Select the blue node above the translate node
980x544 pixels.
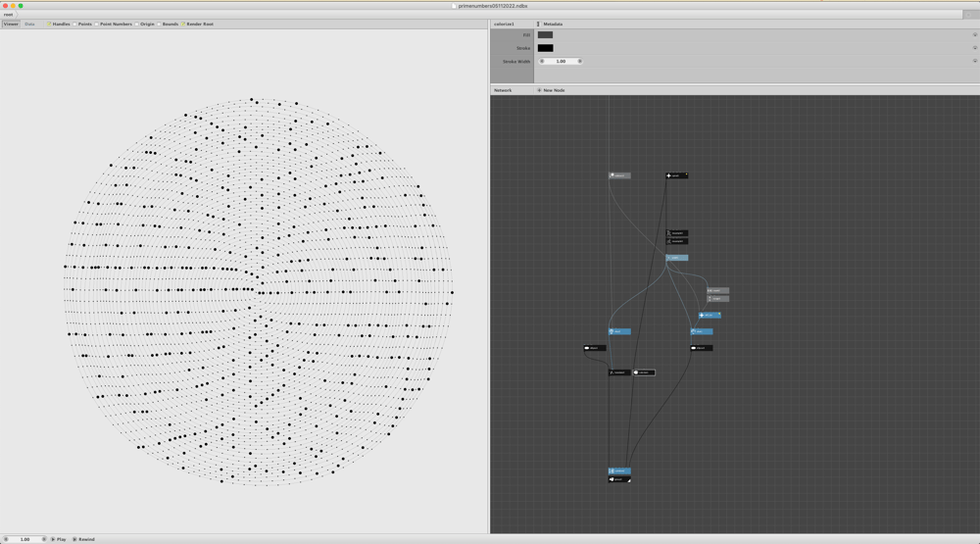[x=619, y=331]
